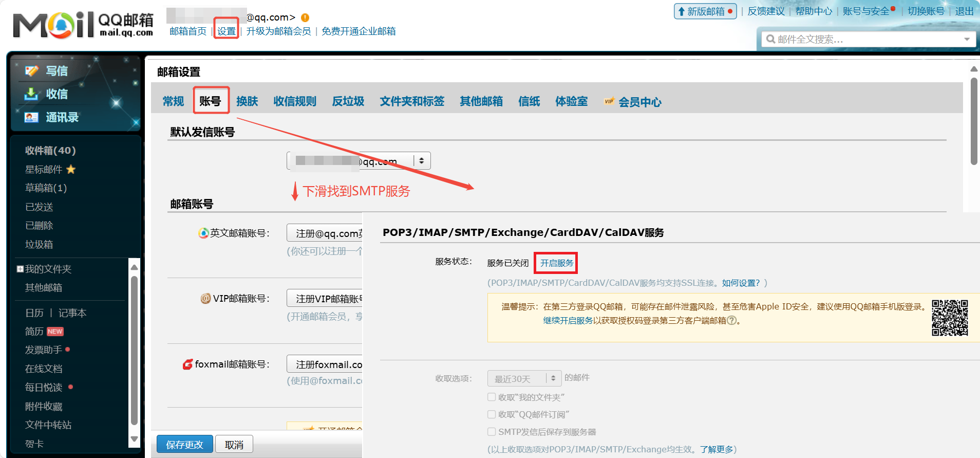Click the 保存更改 button
Image resolution: width=980 pixels, height=458 pixels.
[185, 444]
